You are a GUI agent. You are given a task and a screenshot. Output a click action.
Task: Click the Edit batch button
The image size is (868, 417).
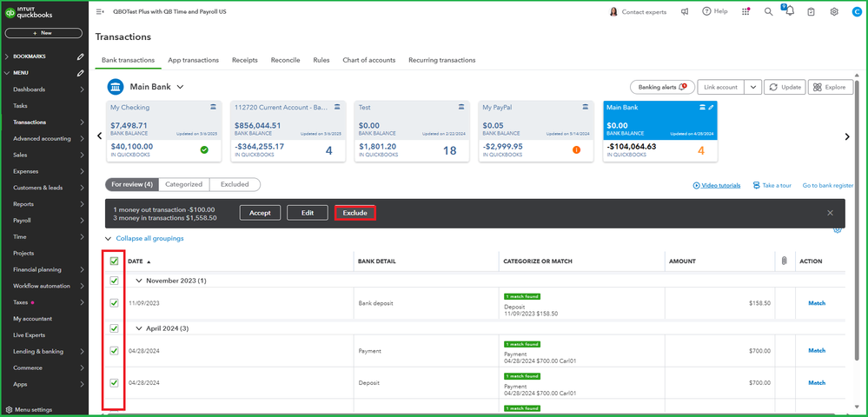click(x=308, y=213)
